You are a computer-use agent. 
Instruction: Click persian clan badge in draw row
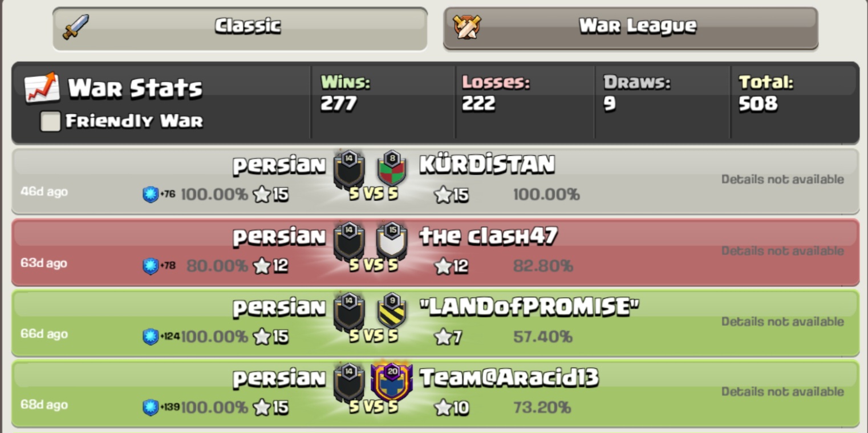(x=349, y=169)
